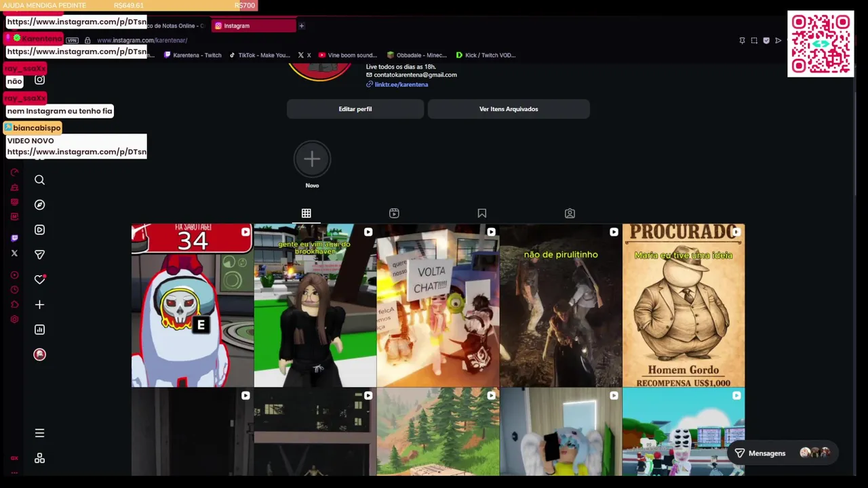Open the Explore compass icon

tap(39, 205)
